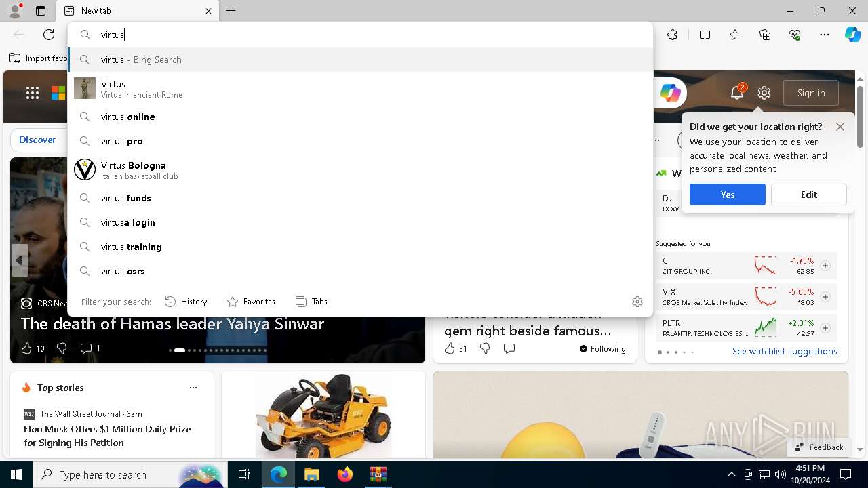Screen dimensions: 868x488
Task: Open the Microsoft apps grid launcher
Action: [33, 93]
